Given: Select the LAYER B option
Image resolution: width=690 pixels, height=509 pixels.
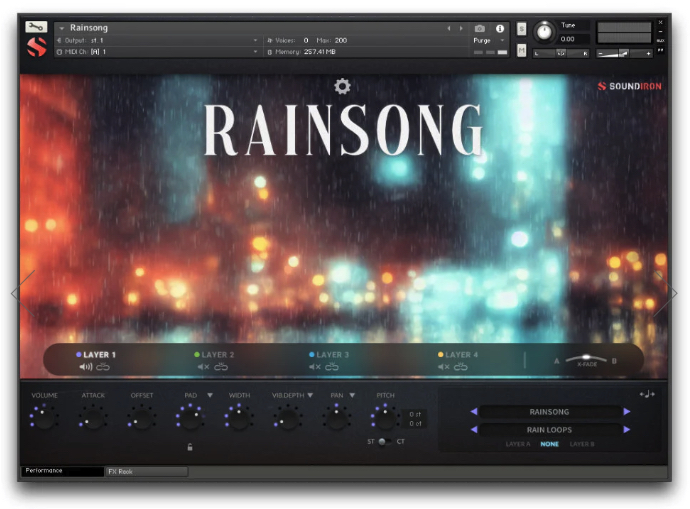Looking at the screenshot, I should (582, 444).
